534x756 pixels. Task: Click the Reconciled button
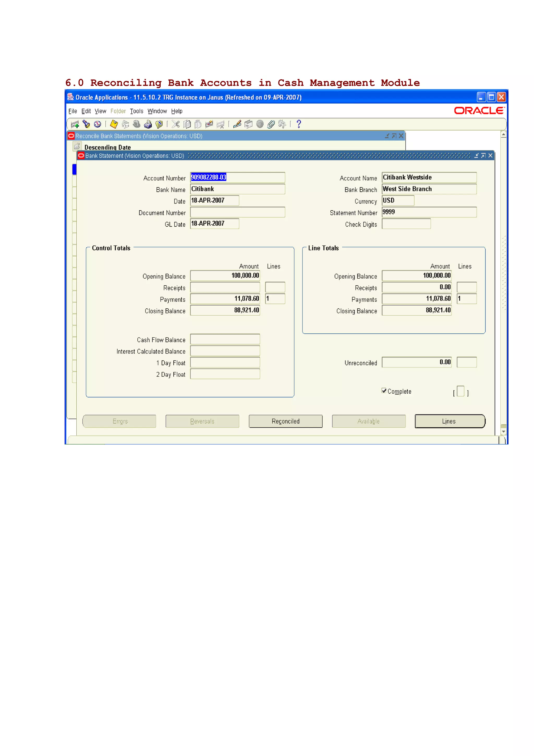[286, 421]
